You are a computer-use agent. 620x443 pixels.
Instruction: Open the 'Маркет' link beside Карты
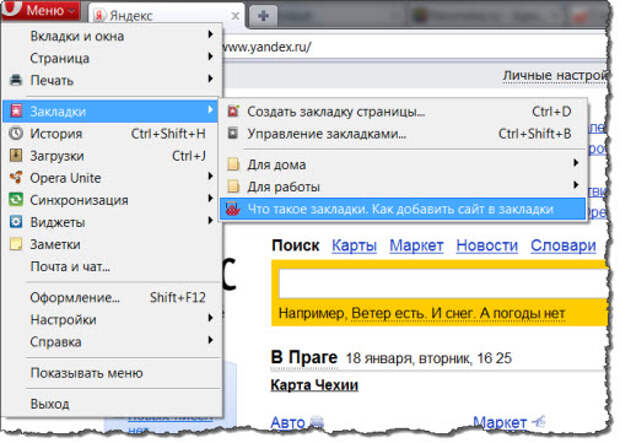pyautogui.click(x=416, y=246)
